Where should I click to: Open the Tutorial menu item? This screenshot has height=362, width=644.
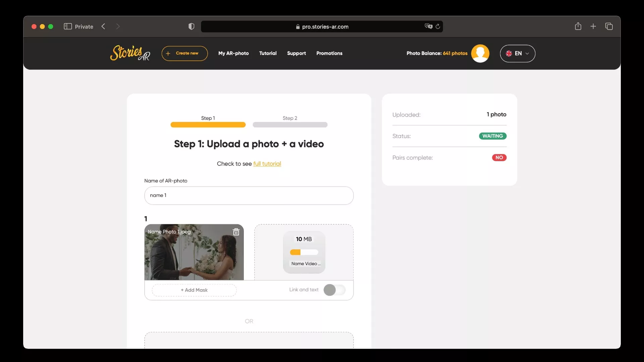click(x=268, y=53)
